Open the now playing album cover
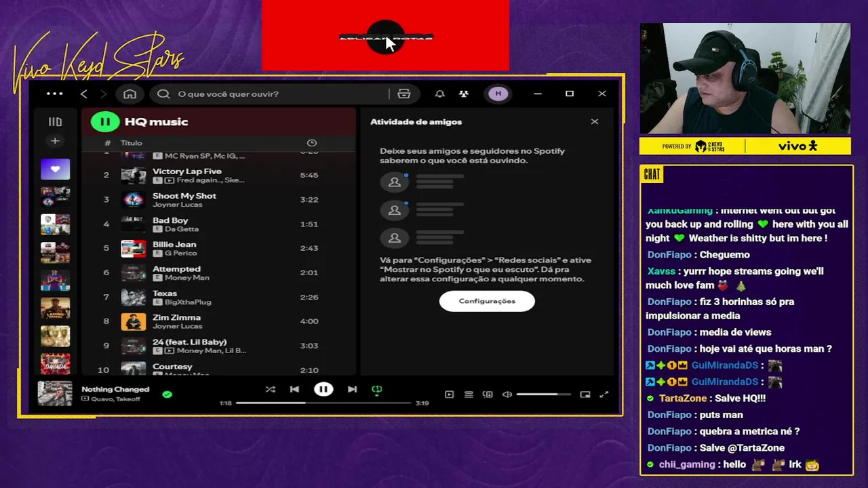The width and height of the screenshot is (868, 488). [x=55, y=393]
